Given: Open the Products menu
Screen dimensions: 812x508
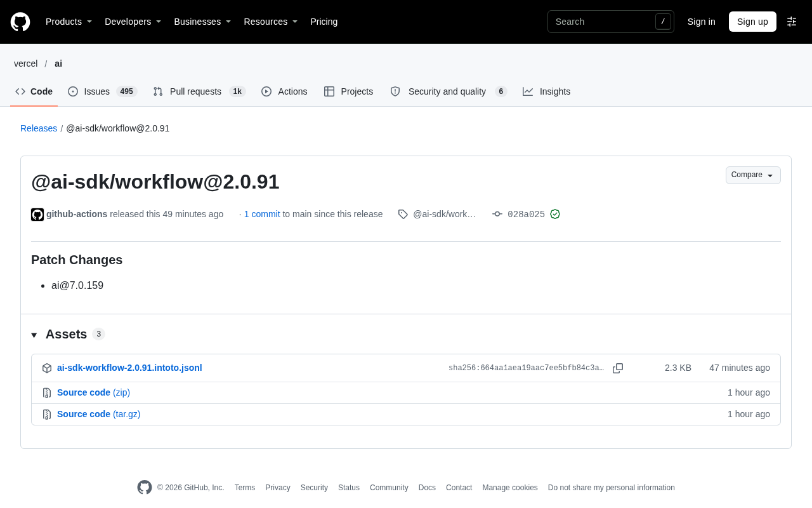Looking at the screenshot, I should pyautogui.click(x=69, y=22).
